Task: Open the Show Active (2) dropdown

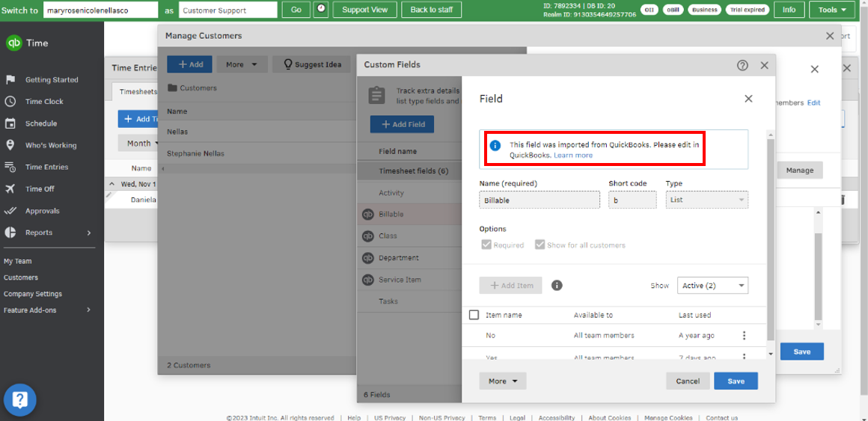Action: point(712,286)
